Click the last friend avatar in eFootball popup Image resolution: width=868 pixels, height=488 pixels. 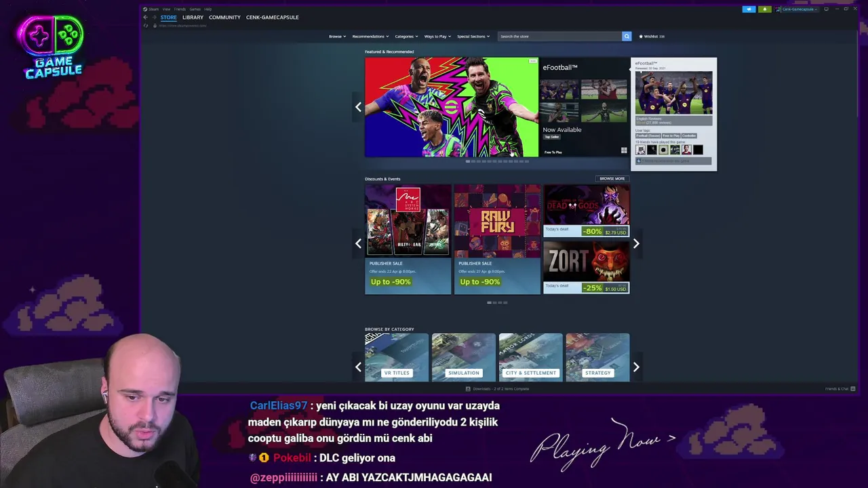point(698,150)
